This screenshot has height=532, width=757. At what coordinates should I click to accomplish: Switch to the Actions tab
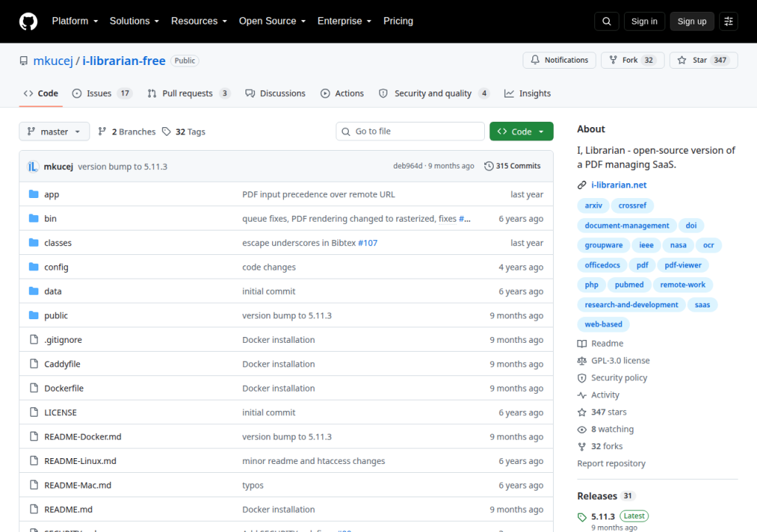point(342,94)
